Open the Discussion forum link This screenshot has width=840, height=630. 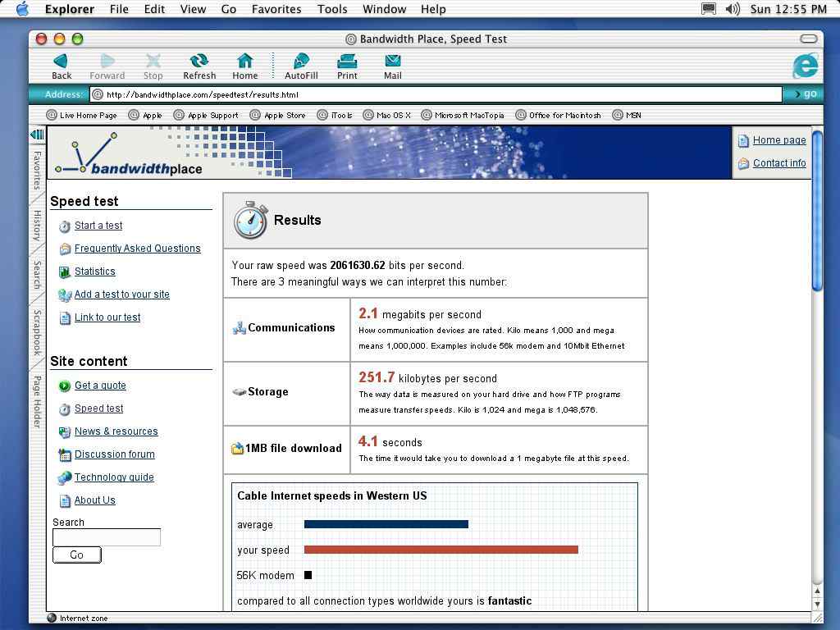115,454
